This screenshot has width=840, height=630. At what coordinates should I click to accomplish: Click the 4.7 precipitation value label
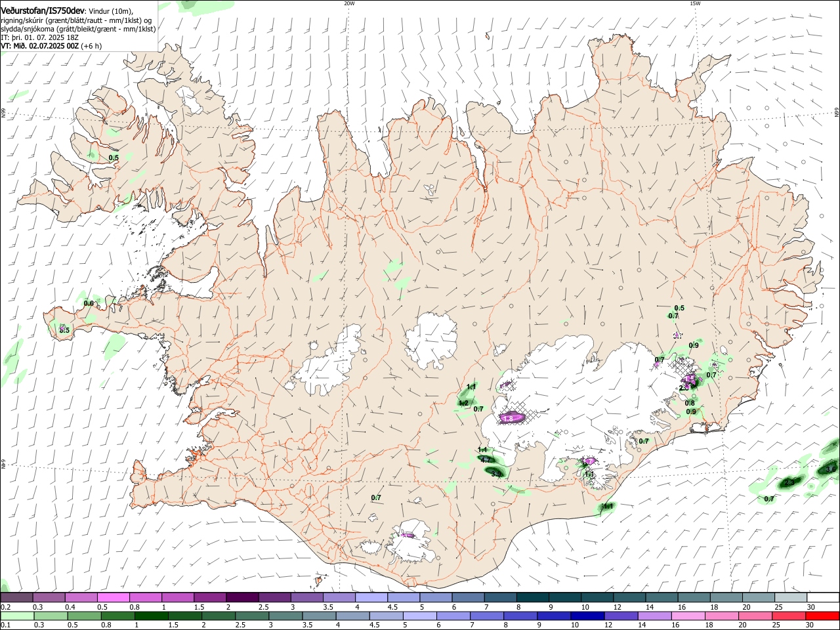pyautogui.click(x=486, y=461)
